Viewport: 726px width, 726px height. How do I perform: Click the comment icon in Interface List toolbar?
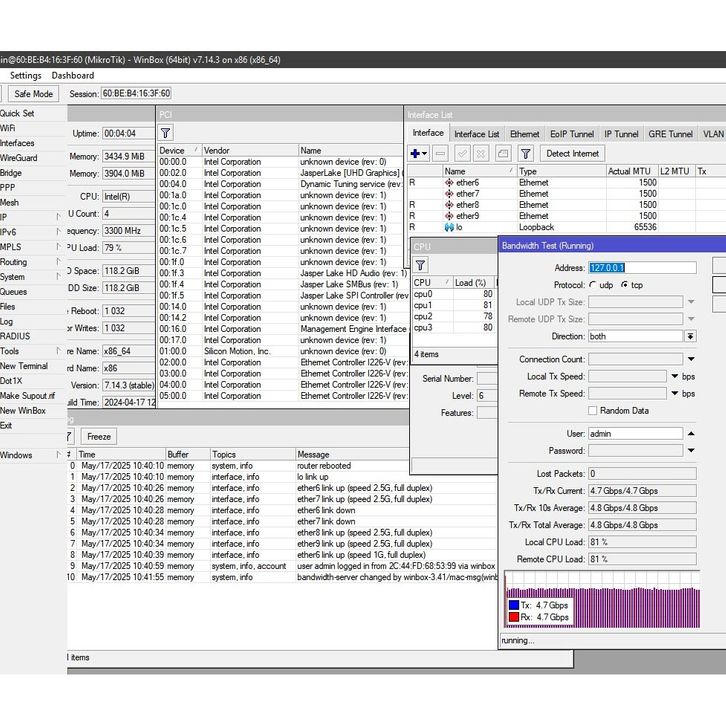503,153
